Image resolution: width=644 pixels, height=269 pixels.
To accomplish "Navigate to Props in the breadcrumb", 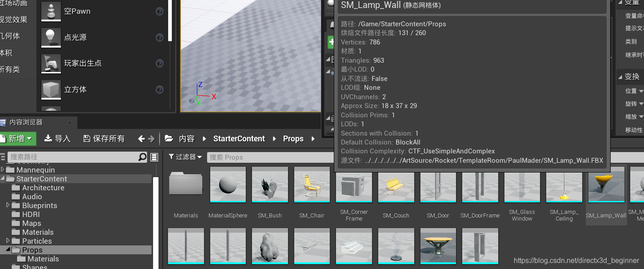I will click(x=293, y=139).
